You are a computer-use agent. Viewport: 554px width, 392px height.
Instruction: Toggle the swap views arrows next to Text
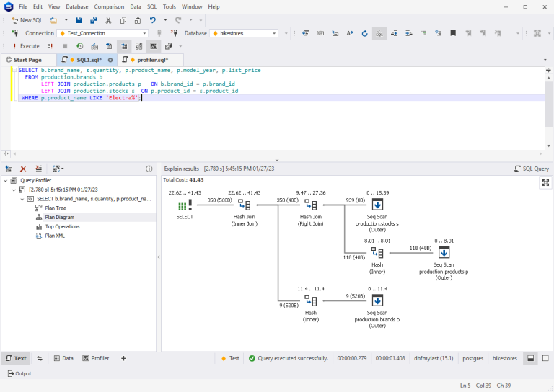click(x=39, y=358)
